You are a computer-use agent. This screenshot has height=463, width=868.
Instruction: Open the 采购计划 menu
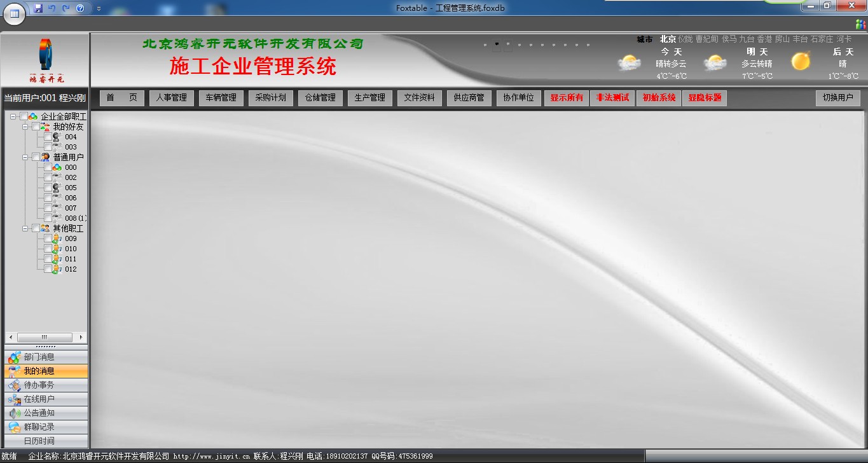tap(271, 98)
